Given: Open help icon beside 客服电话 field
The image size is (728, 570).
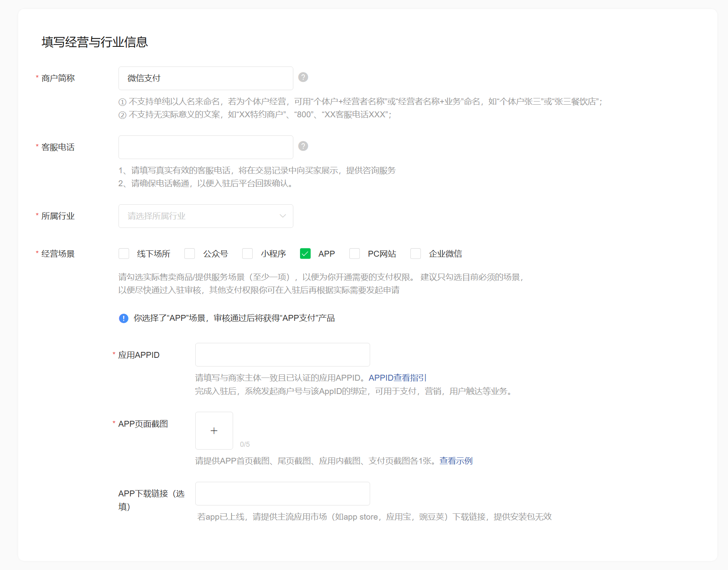Looking at the screenshot, I should point(303,146).
